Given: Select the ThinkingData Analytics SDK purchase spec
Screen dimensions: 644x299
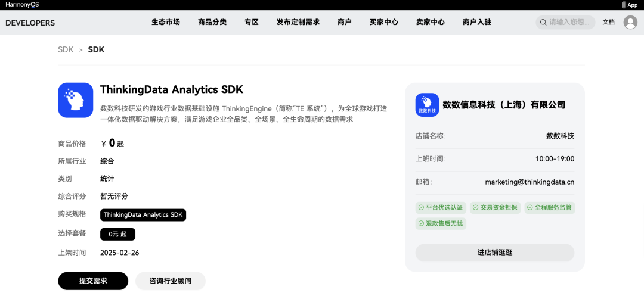Looking at the screenshot, I should pyautogui.click(x=143, y=214).
